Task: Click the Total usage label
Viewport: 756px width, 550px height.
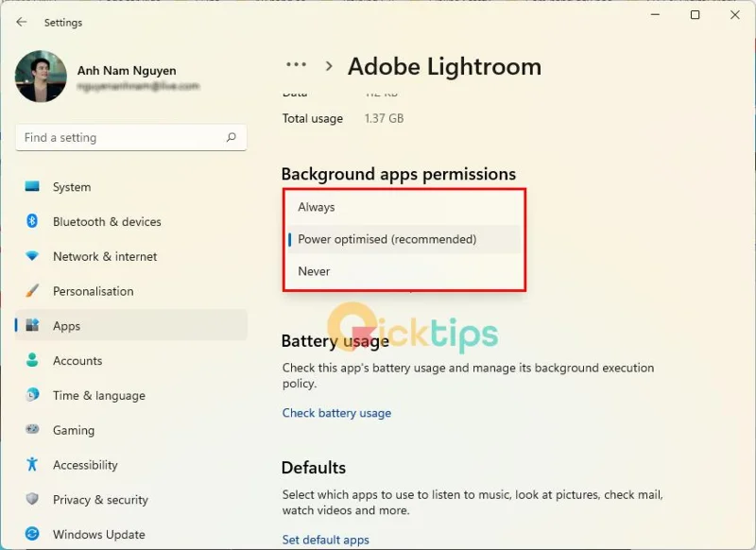Action: 313,118
